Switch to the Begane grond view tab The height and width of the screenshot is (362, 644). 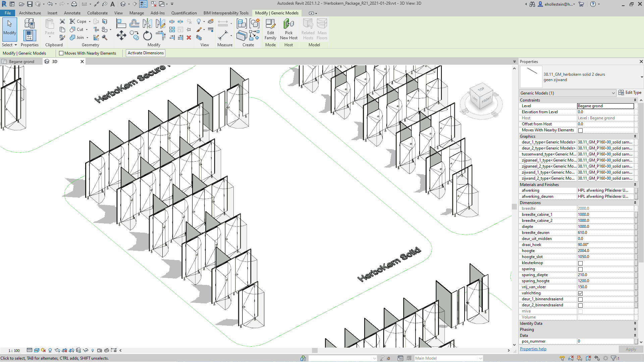point(21,62)
